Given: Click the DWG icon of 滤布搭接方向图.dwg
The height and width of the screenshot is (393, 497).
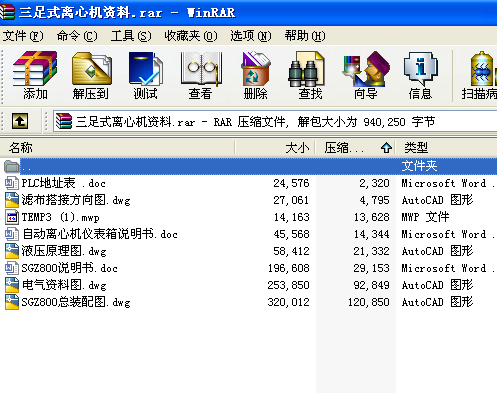Looking at the screenshot, I should pos(12,200).
